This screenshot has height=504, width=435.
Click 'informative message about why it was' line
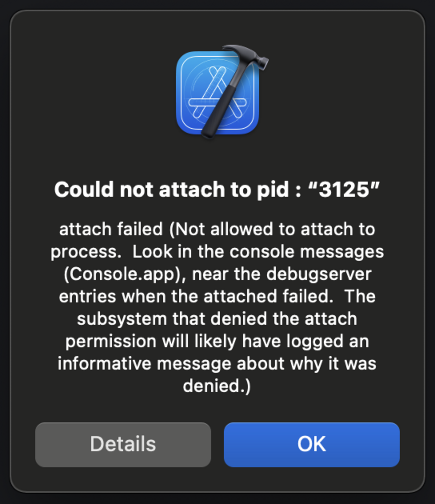pos(217,364)
